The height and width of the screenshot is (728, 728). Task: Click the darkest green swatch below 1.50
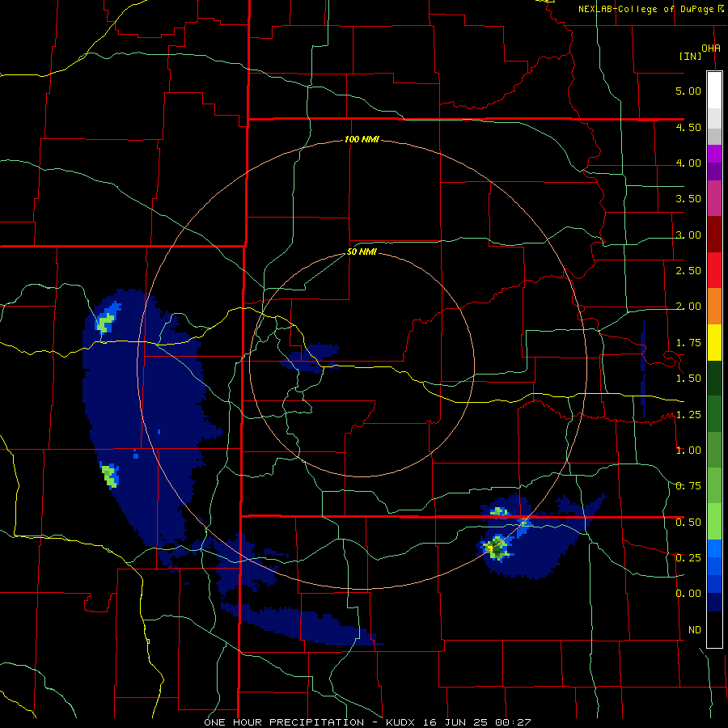click(714, 378)
